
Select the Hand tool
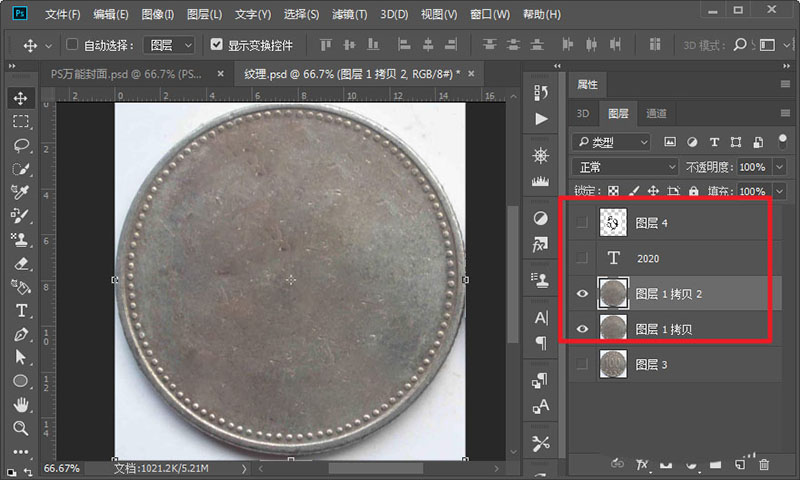[x=20, y=405]
